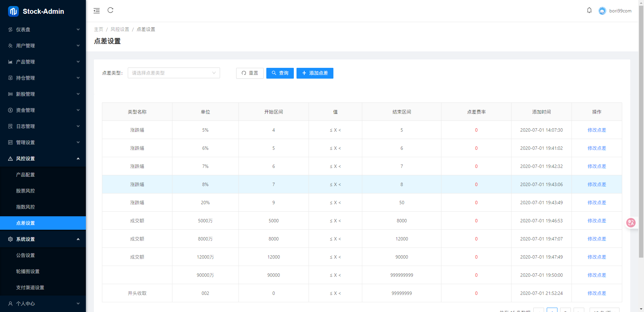Expand the 持仓管理 menu chevron

tap(78, 78)
